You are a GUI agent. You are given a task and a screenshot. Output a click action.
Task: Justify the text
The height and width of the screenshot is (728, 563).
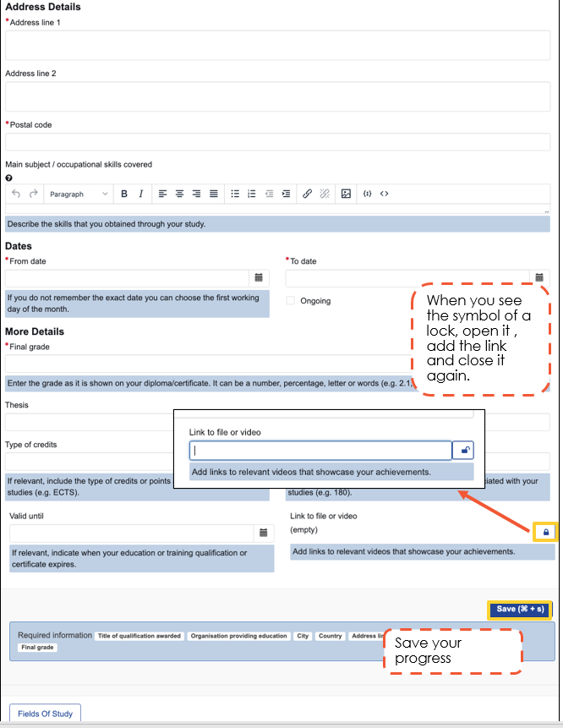pos(214,194)
